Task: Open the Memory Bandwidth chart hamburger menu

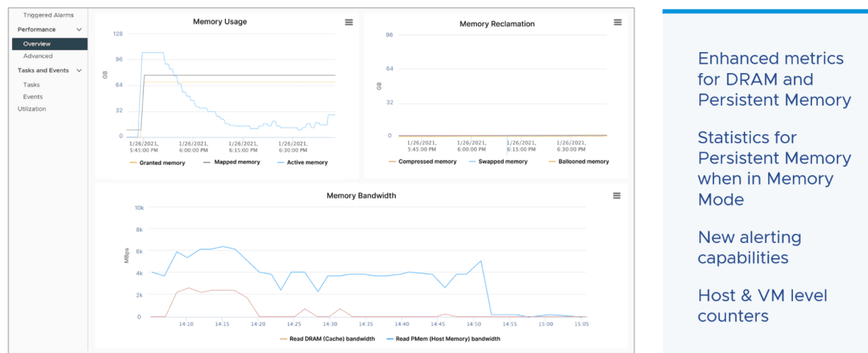Action: (x=617, y=196)
